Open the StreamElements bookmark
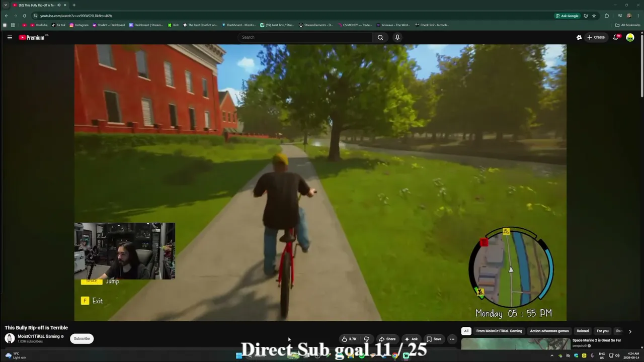This screenshot has height=362, width=644. coord(316,25)
